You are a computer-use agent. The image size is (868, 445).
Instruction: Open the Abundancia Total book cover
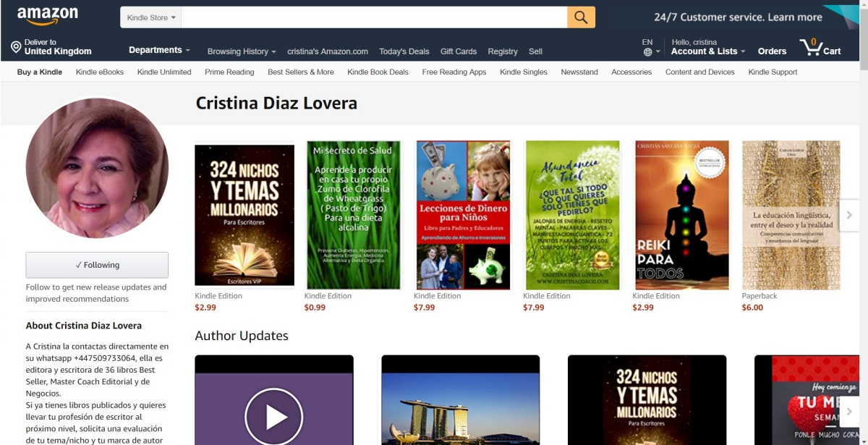point(573,215)
